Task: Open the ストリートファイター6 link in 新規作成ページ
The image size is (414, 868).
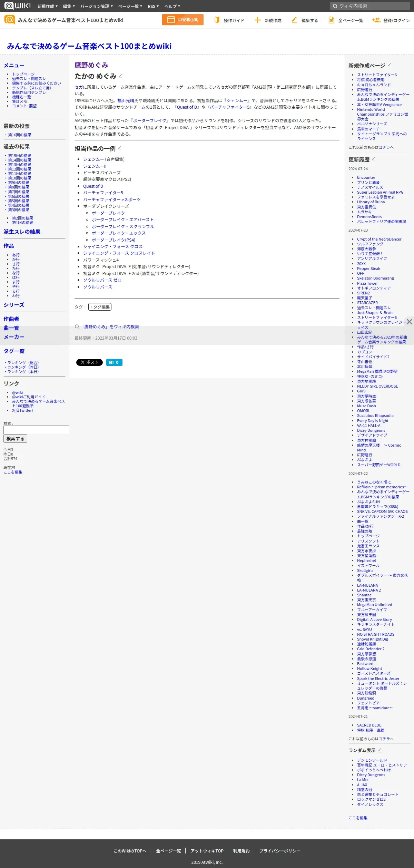Action: (377, 75)
